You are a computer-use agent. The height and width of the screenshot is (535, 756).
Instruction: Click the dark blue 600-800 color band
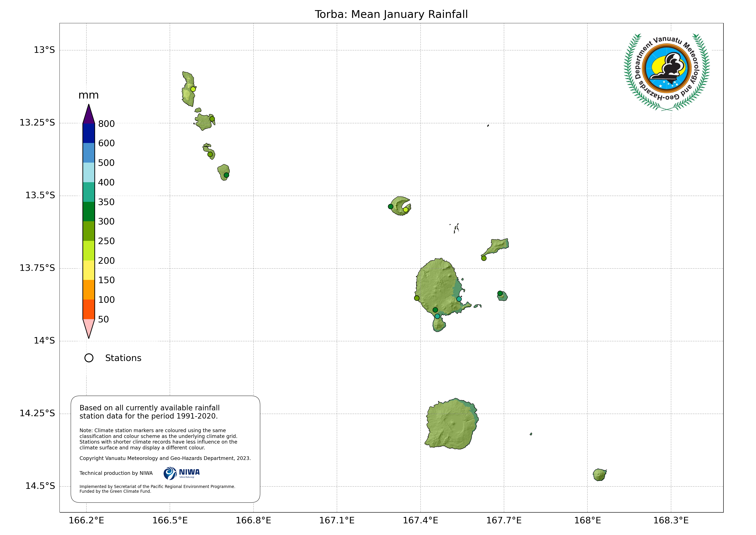coord(89,133)
